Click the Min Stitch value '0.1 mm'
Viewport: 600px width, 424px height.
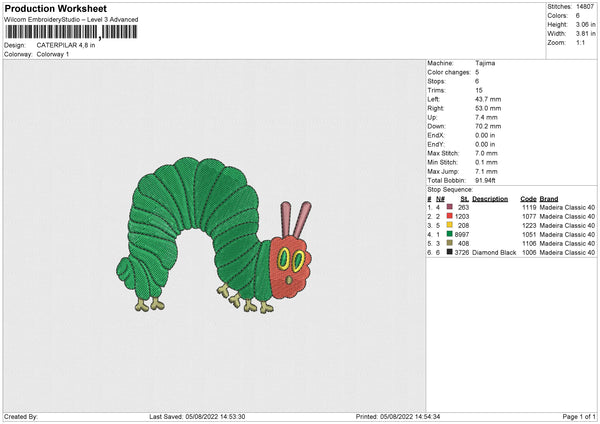point(486,163)
